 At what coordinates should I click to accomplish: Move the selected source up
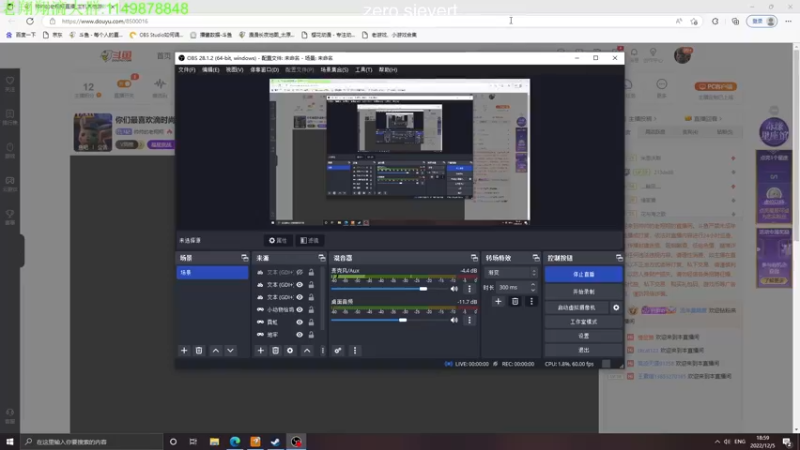tap(307, 351)
